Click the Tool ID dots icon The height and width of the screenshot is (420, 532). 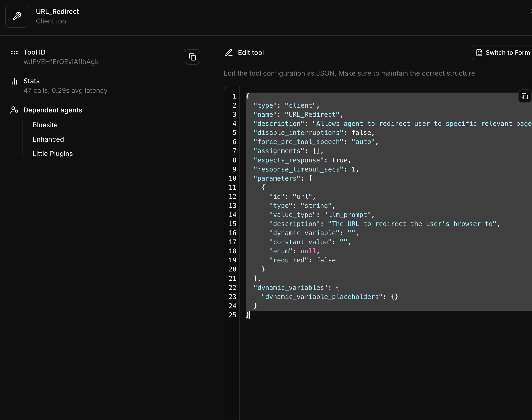14,52
